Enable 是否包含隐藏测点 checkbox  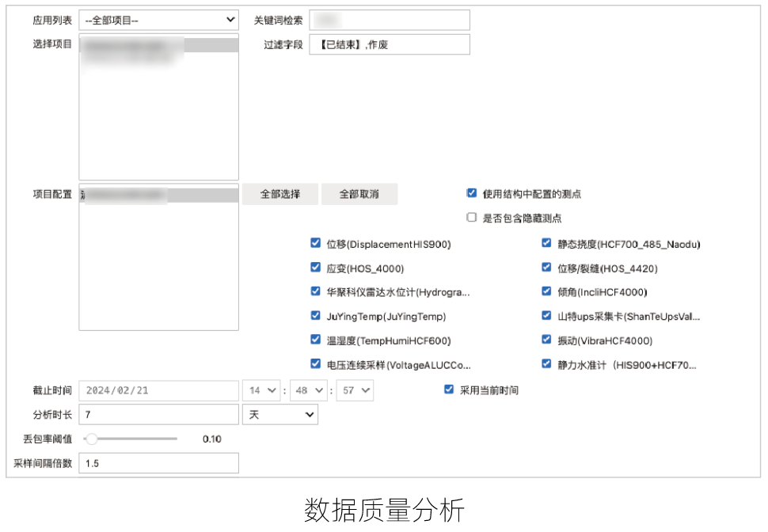[x=472, y=218]
